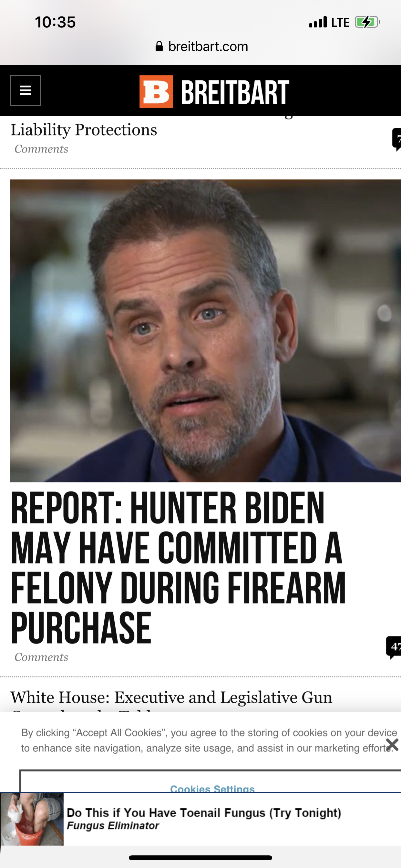
Task: Tap the cellular signal bars icon
Action: pyautogui.click(x=318, y=22)
